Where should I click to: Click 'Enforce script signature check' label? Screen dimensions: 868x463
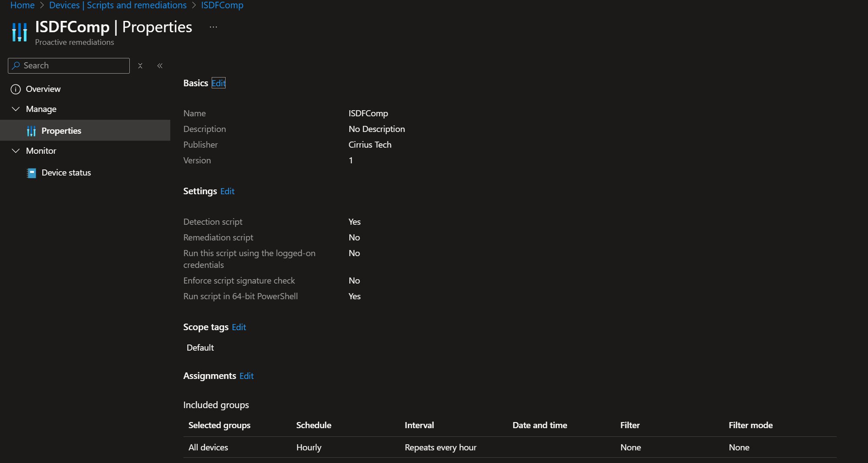tap(239, 281)
